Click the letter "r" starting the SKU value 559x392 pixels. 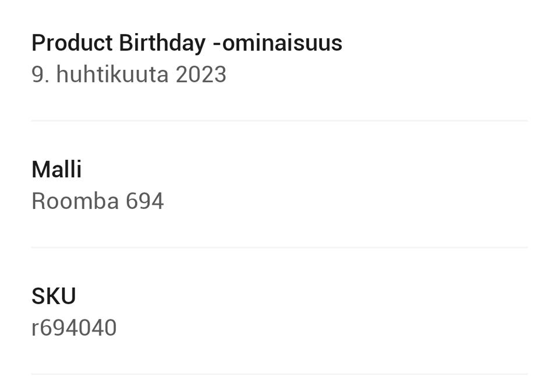point(34,329)
